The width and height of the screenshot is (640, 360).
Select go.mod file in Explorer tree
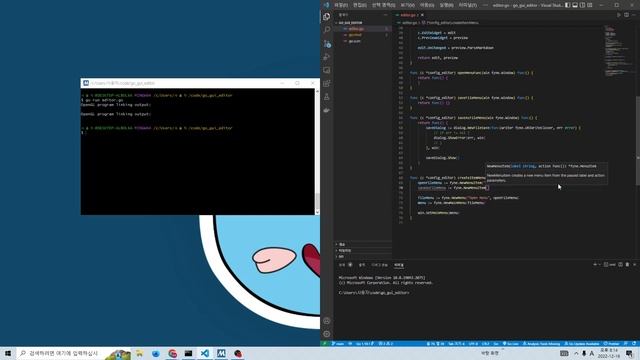pyautogui.click(x=363, y=35)
